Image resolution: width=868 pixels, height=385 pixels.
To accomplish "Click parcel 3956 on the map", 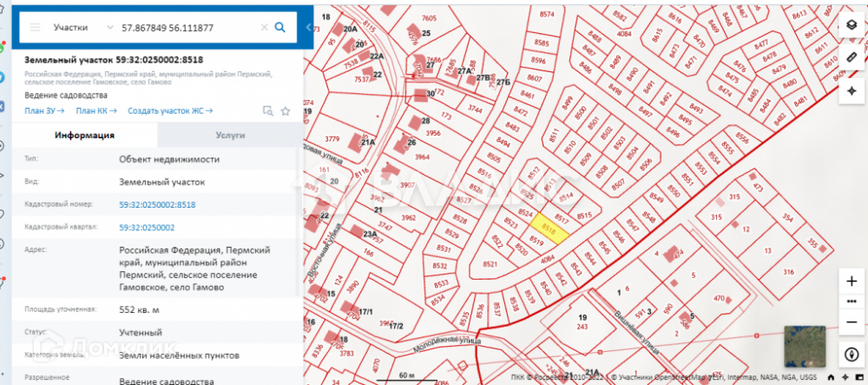I will tap(433, 133).
